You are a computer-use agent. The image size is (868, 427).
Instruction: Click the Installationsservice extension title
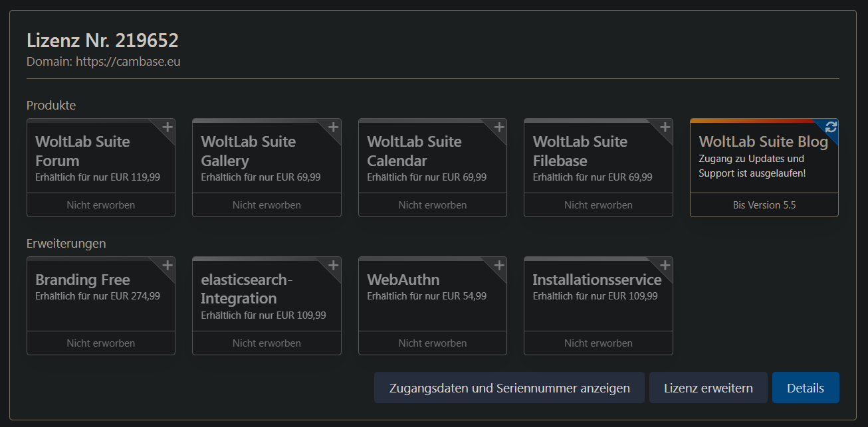tap(597, 280)
